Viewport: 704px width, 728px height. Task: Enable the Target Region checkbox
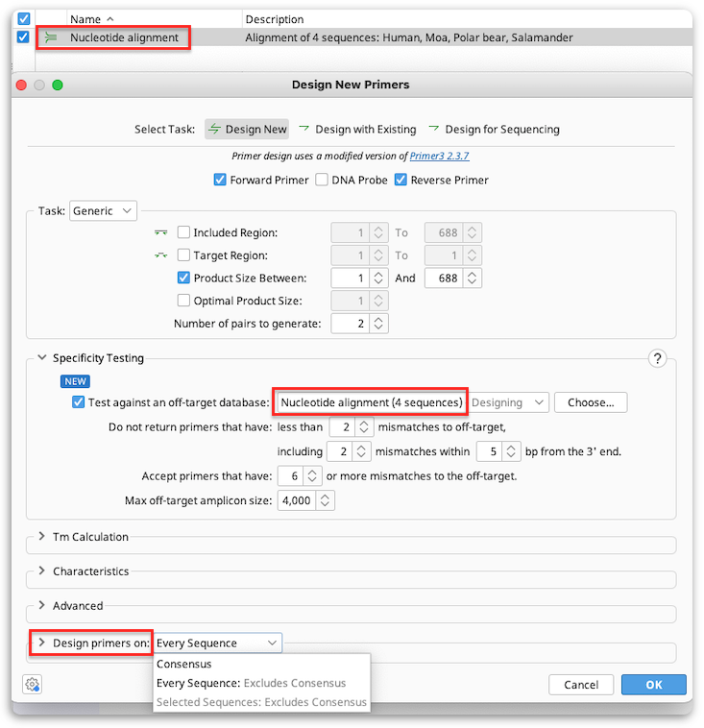pos(183,255)
